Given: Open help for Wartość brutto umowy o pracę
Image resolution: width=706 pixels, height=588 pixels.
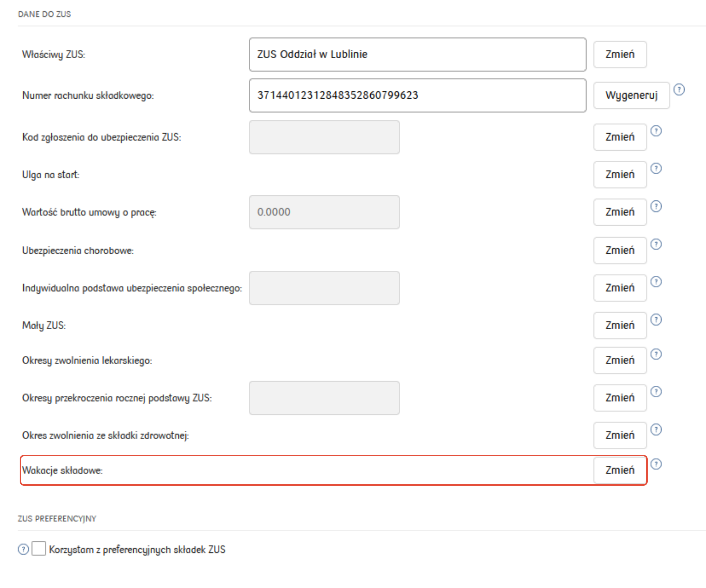Looking at the screenshot, I should click(x=656, y=206).
